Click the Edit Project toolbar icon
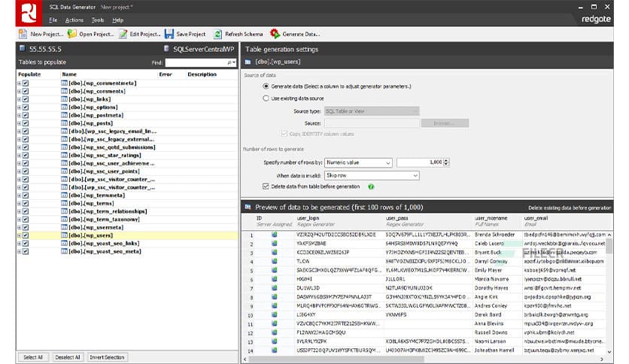Screen dimensions: 629x364 (x=123, y=34)
